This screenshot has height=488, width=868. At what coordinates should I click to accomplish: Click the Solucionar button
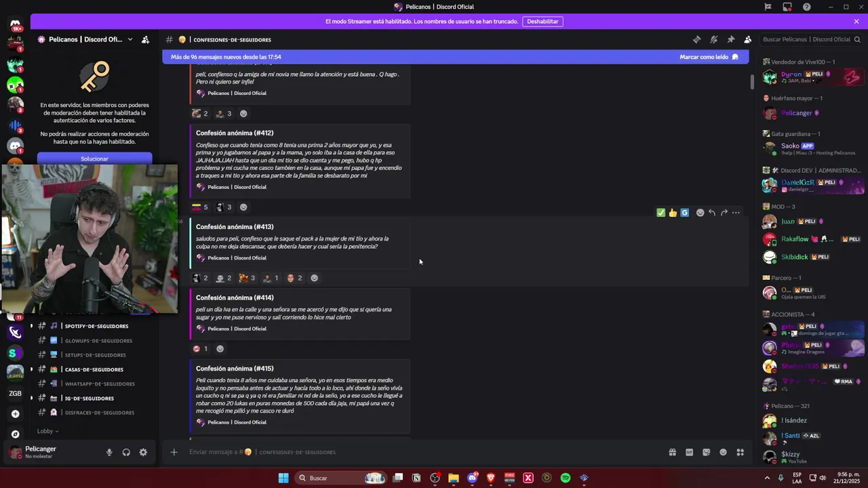pos(94,159)
